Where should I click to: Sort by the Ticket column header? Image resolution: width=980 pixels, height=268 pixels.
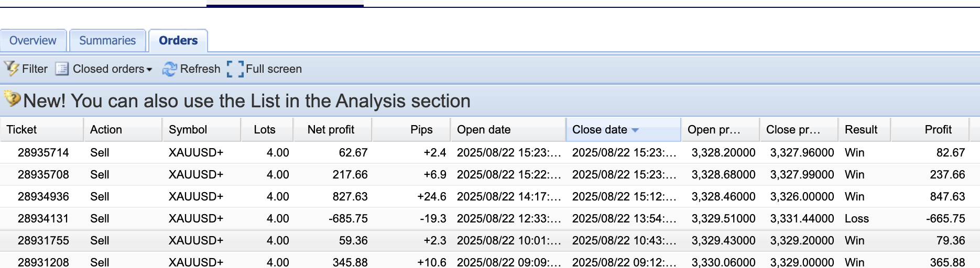(21, 130)
